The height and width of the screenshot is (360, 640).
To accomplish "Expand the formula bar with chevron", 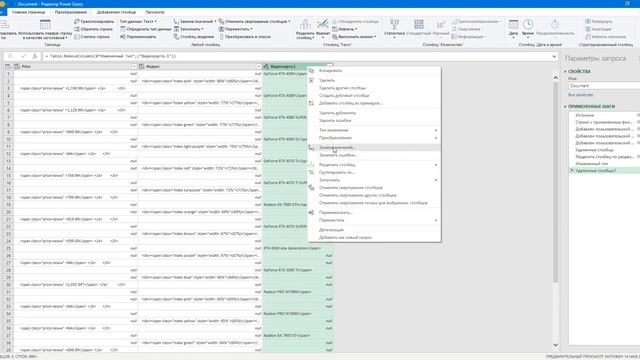I will (554, 56).
